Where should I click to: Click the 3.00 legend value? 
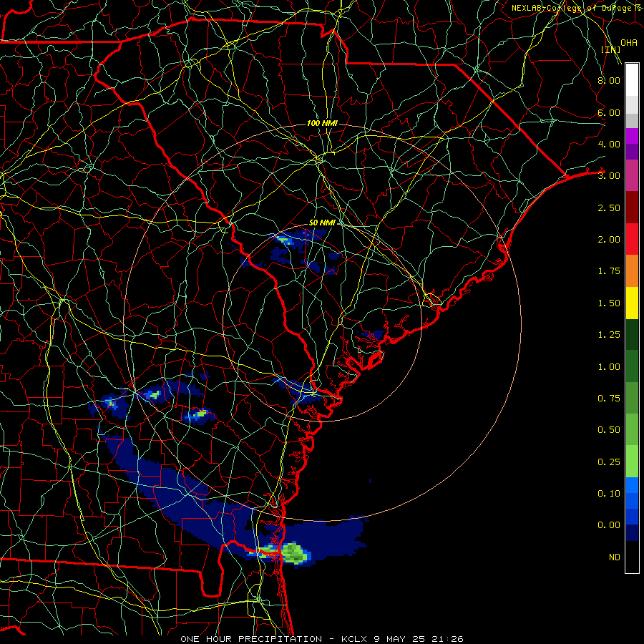pos(609,176)
